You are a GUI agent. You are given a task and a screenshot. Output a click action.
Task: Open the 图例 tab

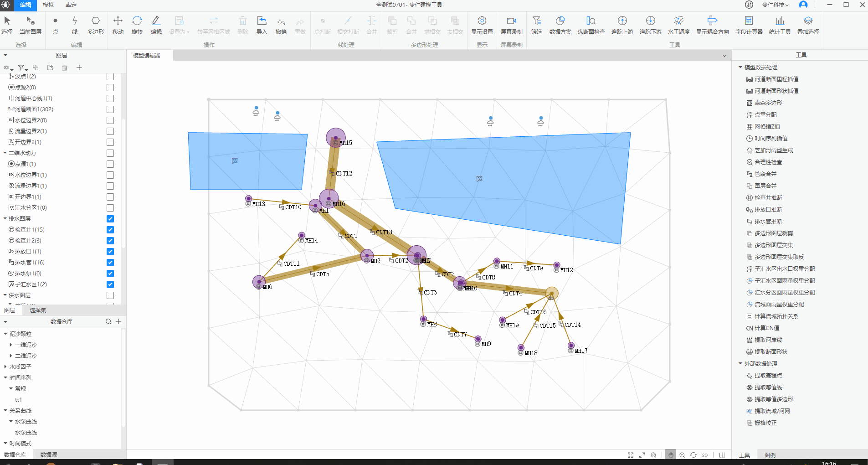tap(770, 455)
